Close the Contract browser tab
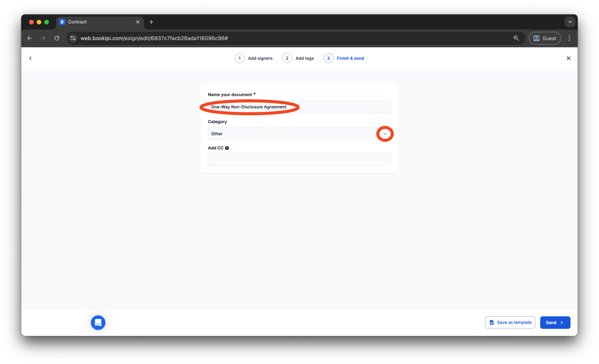The height and width of the screenshot is (364, 599). (x=138, y=22)
